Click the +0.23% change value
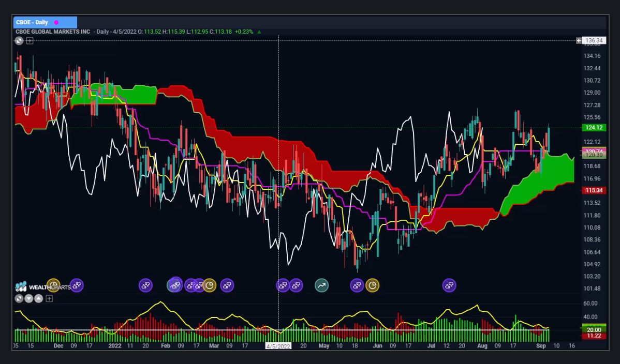The height and width of the screenshot is (364, 620). (x=244, y=32)
